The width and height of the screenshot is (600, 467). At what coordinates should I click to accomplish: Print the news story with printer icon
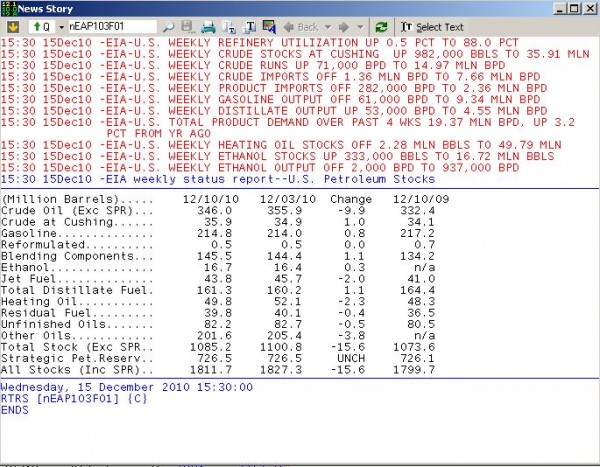[209, 27]
